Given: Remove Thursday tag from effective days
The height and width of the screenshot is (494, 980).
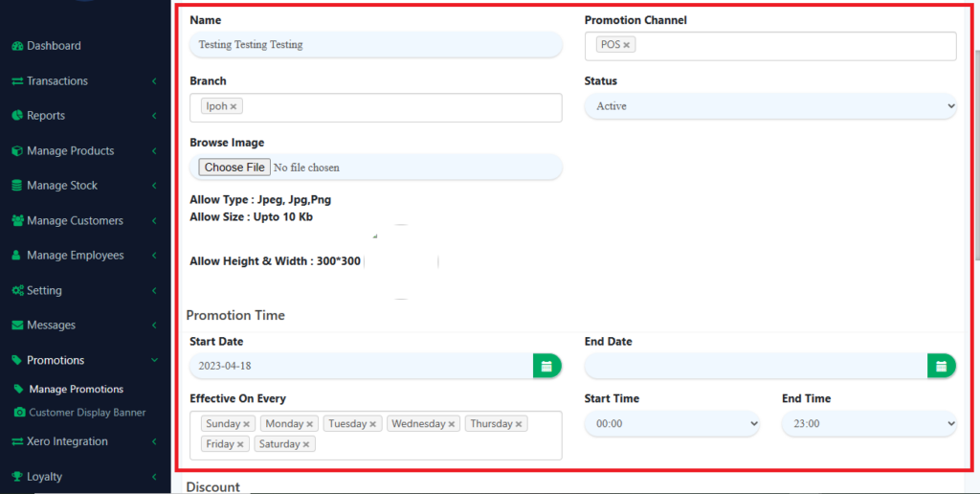Looking at the screenshot, I should click(x=519, y=424).
